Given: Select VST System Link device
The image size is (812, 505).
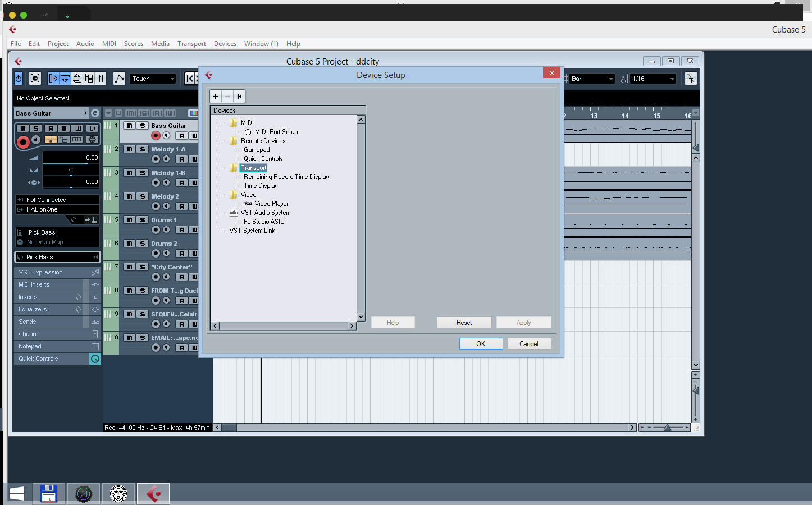Looking at the screenshot, I should point(252,231).
